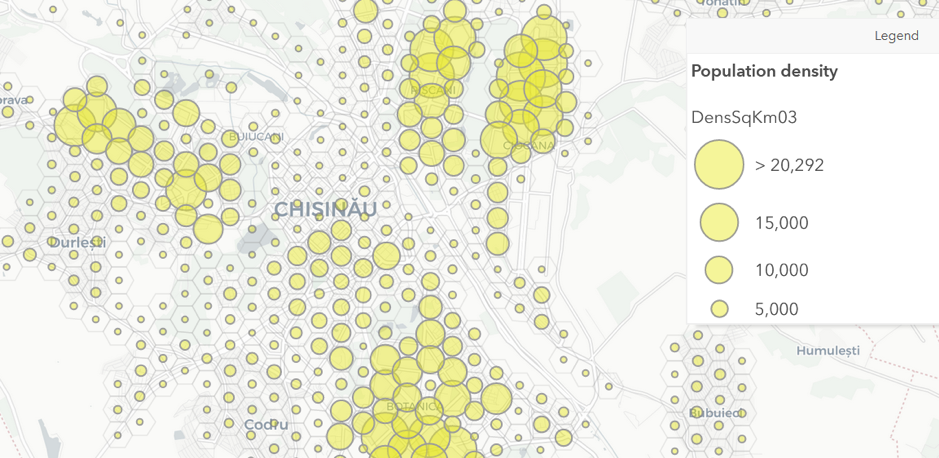The height and width of the screenshot is (458, 939).
Task: Select the Buiucani district label
Action: (256, 137)
